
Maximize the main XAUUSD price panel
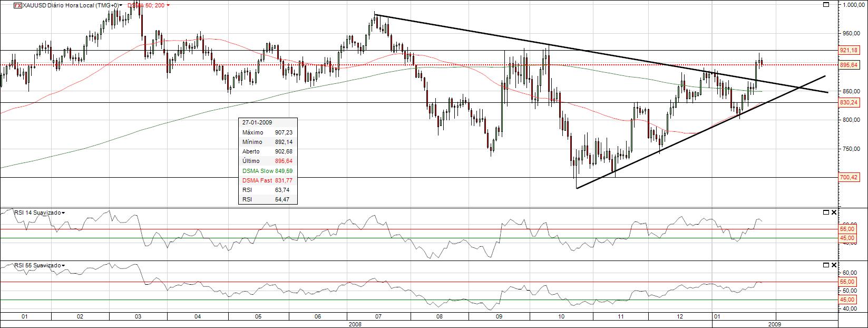[826, 5]
